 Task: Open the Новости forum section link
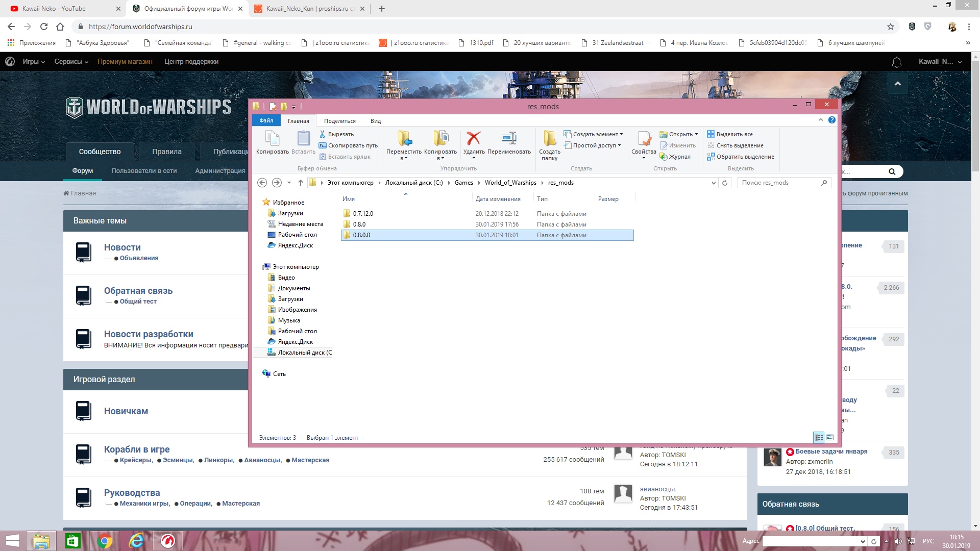pos(122,247)
